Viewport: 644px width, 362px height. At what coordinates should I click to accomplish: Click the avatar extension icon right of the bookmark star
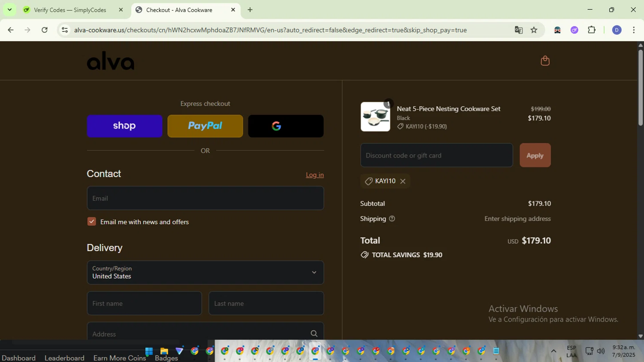pos(557,30)
